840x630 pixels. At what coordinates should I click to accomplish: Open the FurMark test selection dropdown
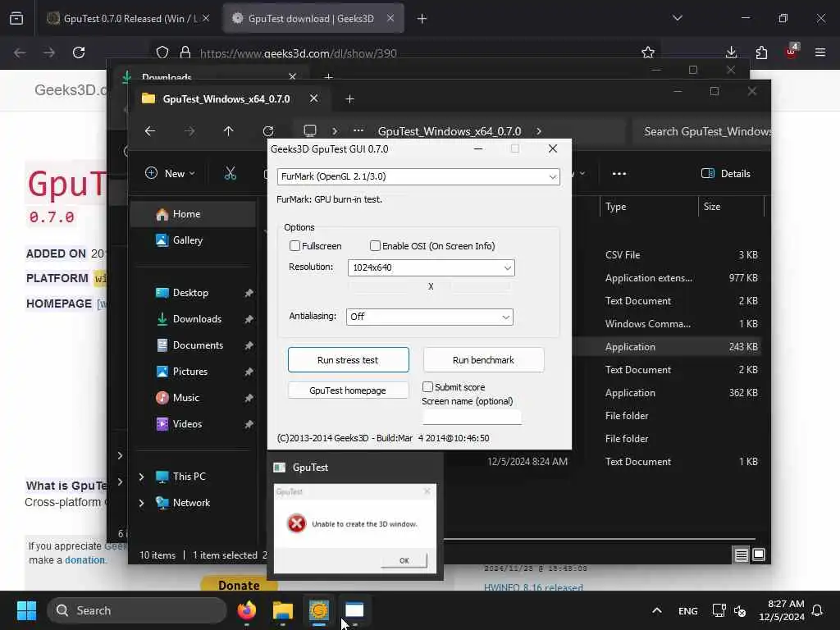click(x=418, y=177)
